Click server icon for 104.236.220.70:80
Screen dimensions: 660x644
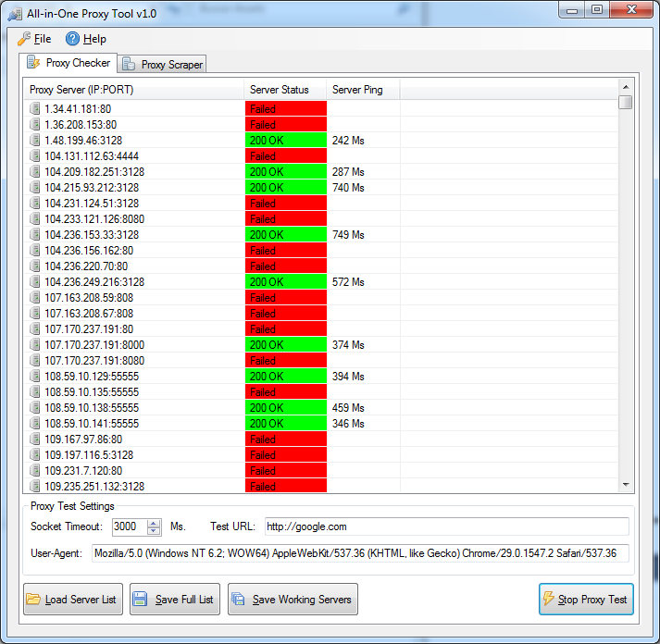(35, 266)
